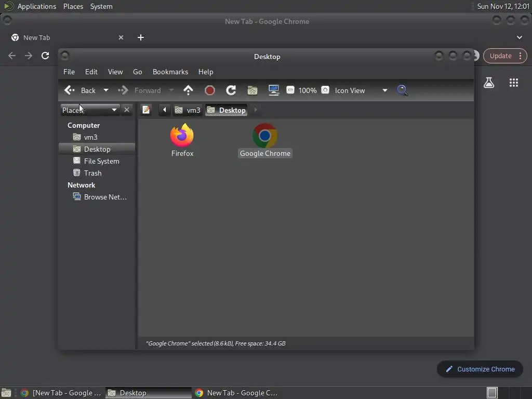532x399 pixels.
Task: Click Chrome's reload page button
Action: coord(45,55)
